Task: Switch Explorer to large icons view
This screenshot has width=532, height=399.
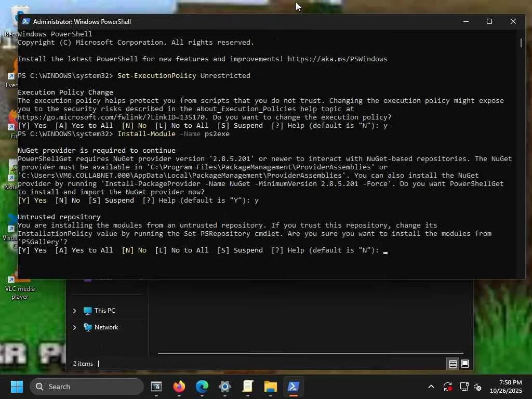Action: (465, 364)
